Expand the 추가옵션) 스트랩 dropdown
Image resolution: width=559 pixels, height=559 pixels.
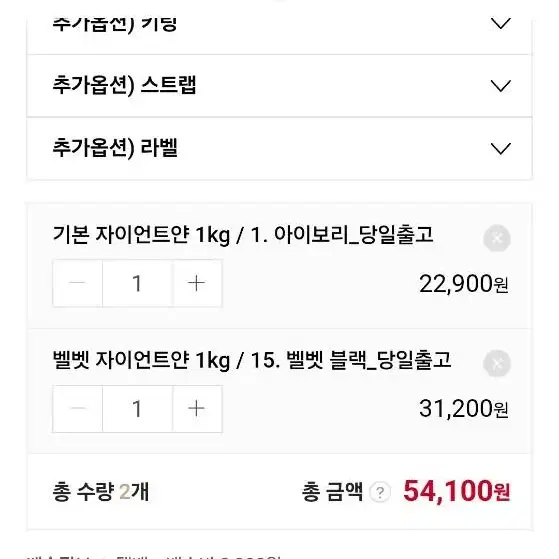point(280,86)
